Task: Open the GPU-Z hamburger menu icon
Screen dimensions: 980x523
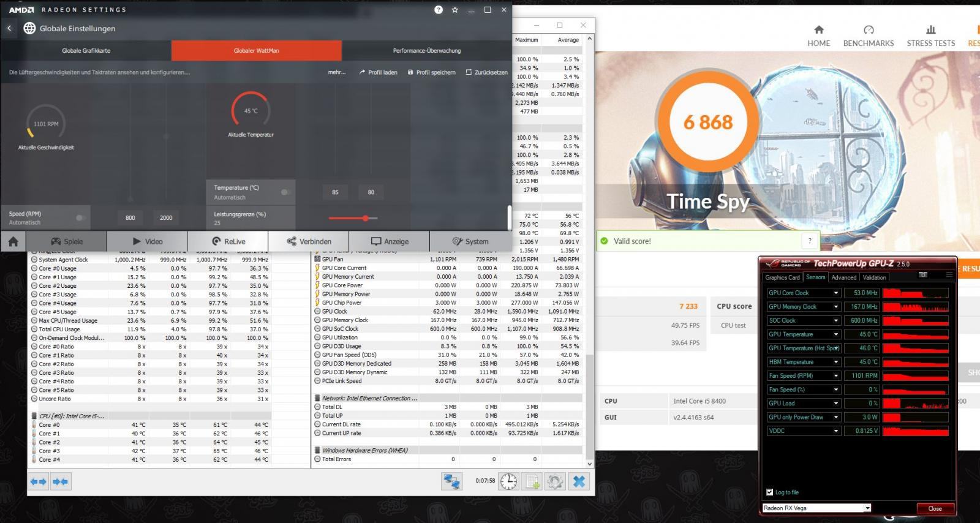Action: tap(949, 275)
